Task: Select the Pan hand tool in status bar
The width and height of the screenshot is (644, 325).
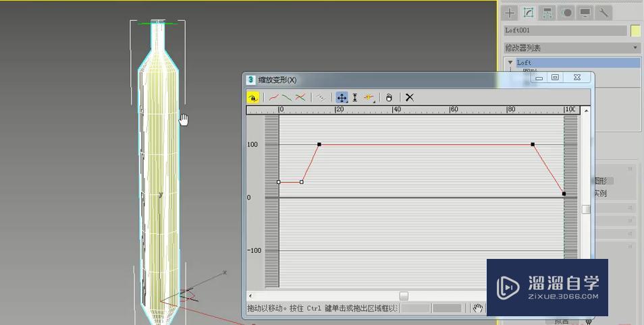Action: [477, 308]
